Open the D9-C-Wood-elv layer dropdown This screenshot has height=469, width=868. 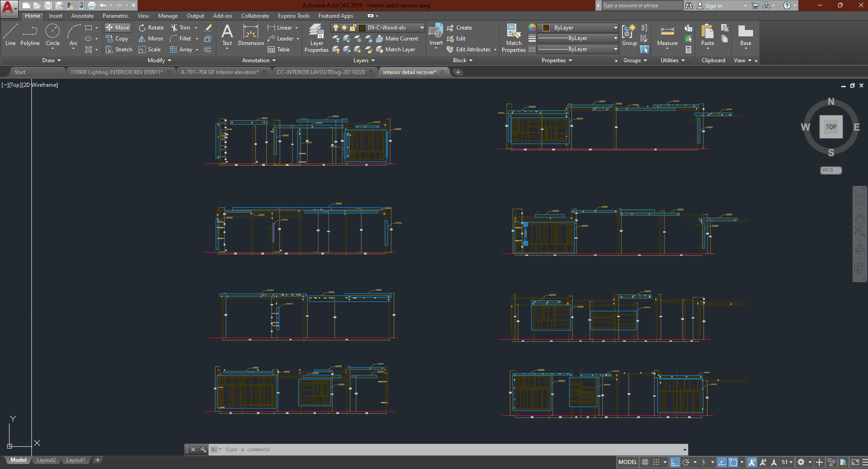point(422,28)
